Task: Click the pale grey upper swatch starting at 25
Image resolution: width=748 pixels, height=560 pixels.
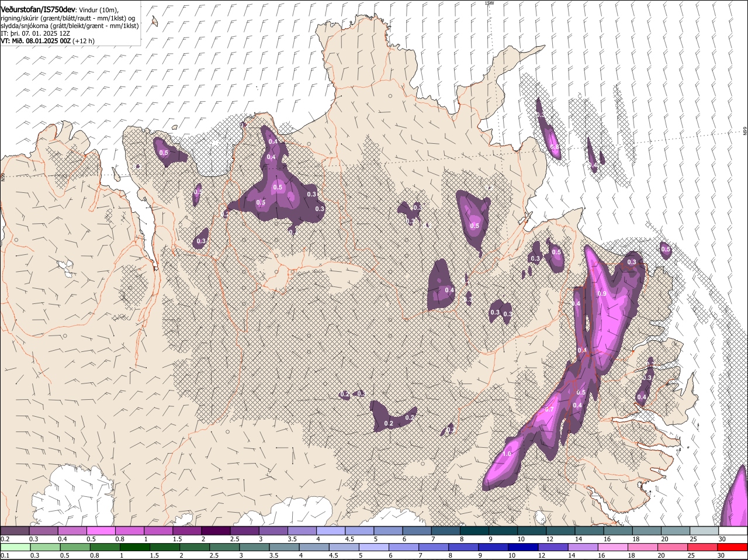Action: pyautogui.click(x=704, y=530)
